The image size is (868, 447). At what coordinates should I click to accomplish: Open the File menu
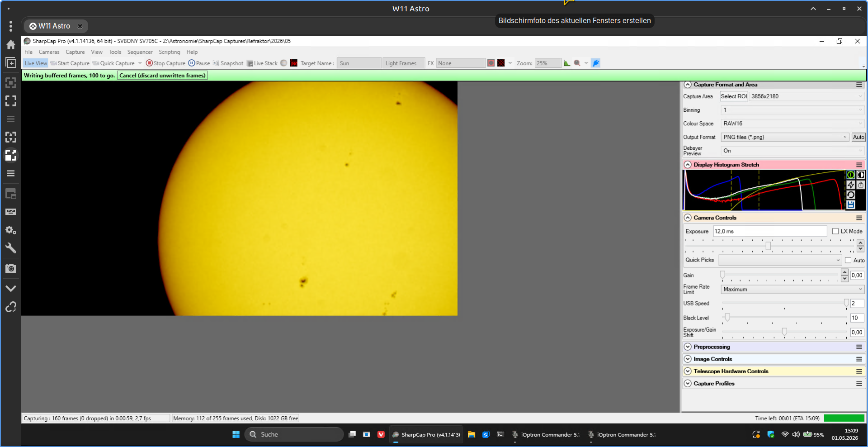click(x=28, y=52)
